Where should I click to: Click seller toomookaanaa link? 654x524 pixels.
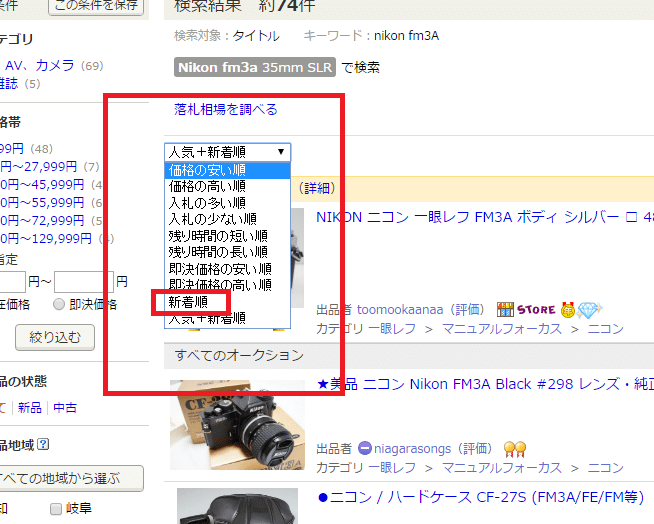click(400, 310)
